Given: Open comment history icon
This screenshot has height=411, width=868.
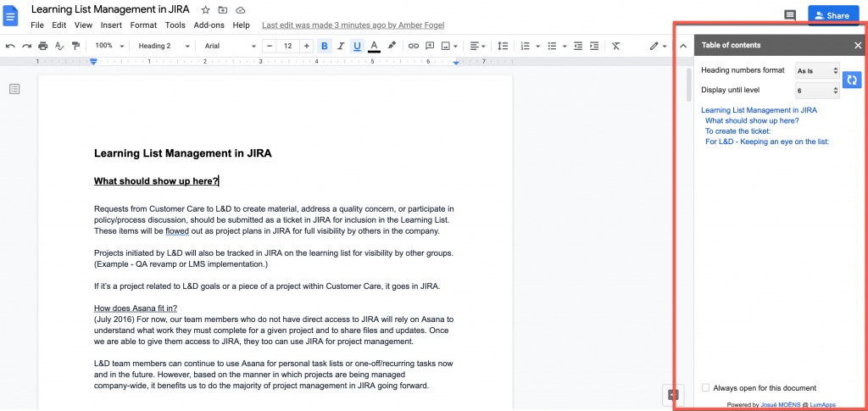Looking at the screenshot, I should tap(791, 15).
